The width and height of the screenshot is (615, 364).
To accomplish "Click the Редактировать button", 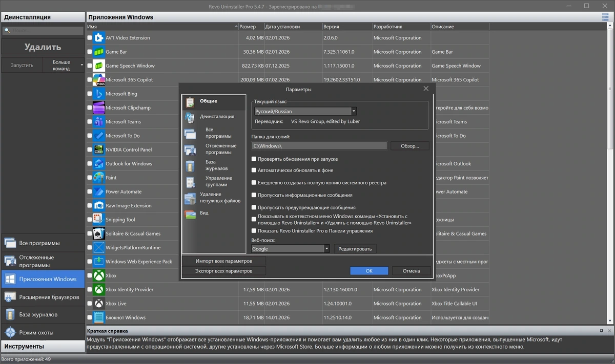I will pos(355,249).
